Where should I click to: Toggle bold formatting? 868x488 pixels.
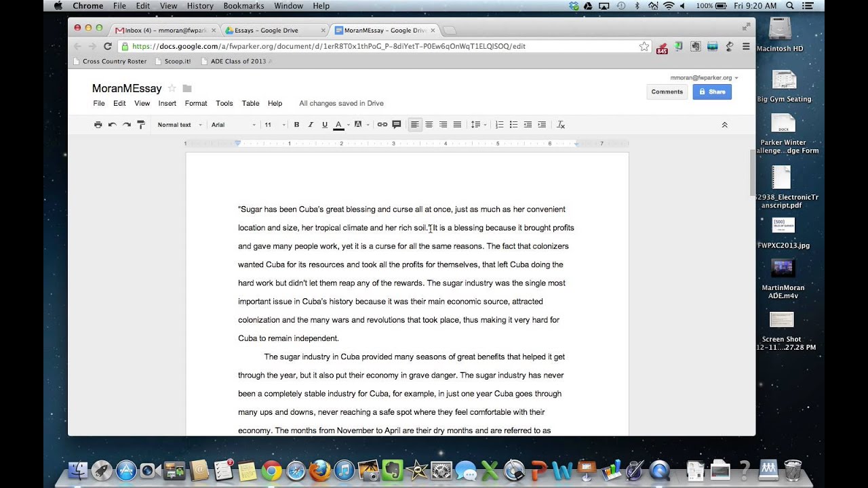tap(296, 125)
